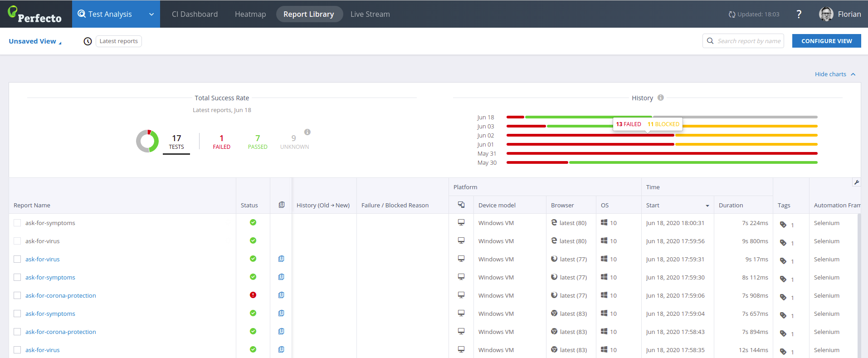Check the box for ask-for-corona-protection failed row
The height and width of the screenshot is (358, 868).
[17, 295]
